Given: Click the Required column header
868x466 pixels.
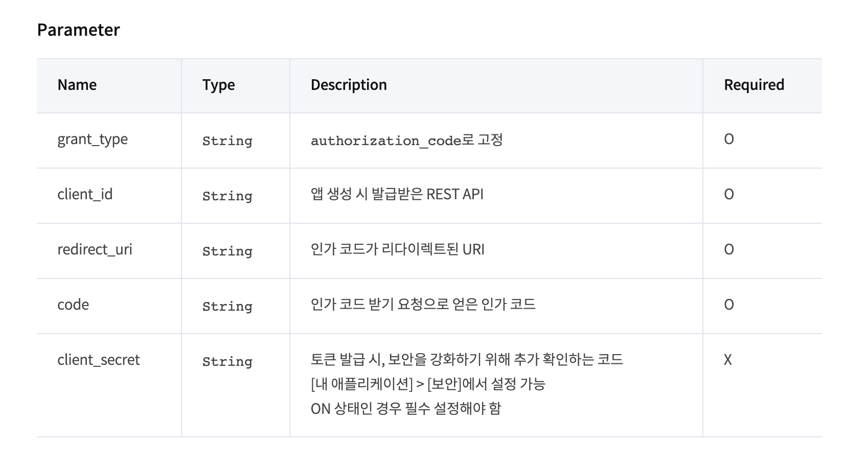Looking at the screenshot, I should click(x=754, y=85).
